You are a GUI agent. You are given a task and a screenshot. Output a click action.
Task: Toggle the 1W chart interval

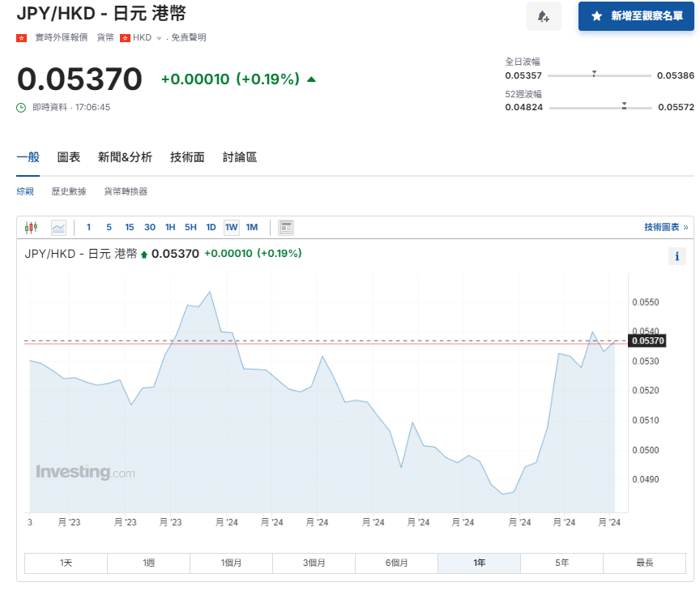click(x=232, y=227)
